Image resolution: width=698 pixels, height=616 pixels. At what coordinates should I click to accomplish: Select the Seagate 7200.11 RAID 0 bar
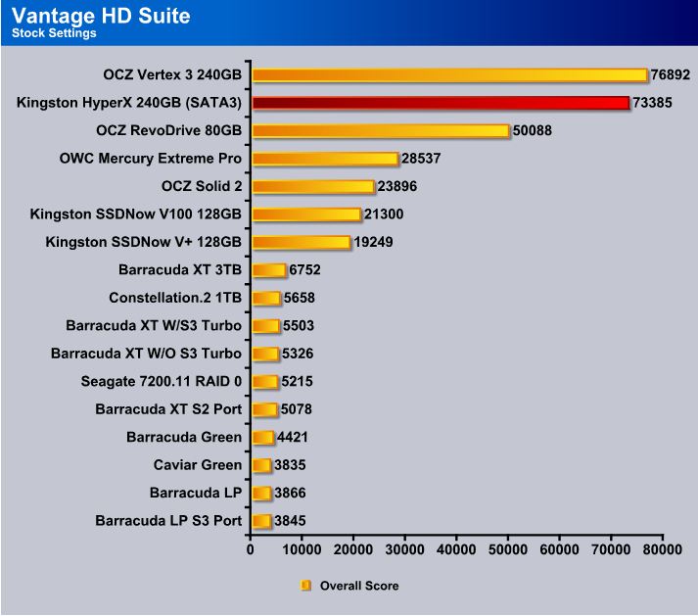pyautogui.click(x=265, y=382)
